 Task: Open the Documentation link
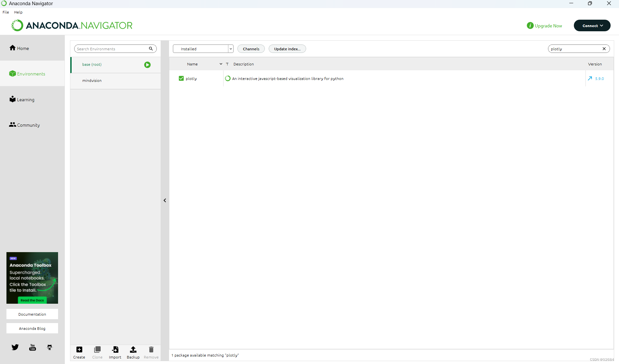coord(32,314)
